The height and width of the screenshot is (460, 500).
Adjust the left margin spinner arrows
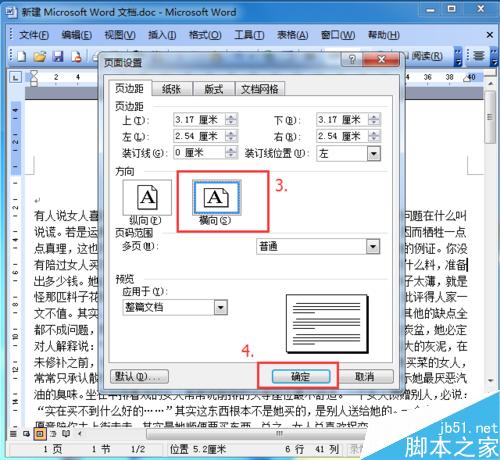tap(231, 136)
